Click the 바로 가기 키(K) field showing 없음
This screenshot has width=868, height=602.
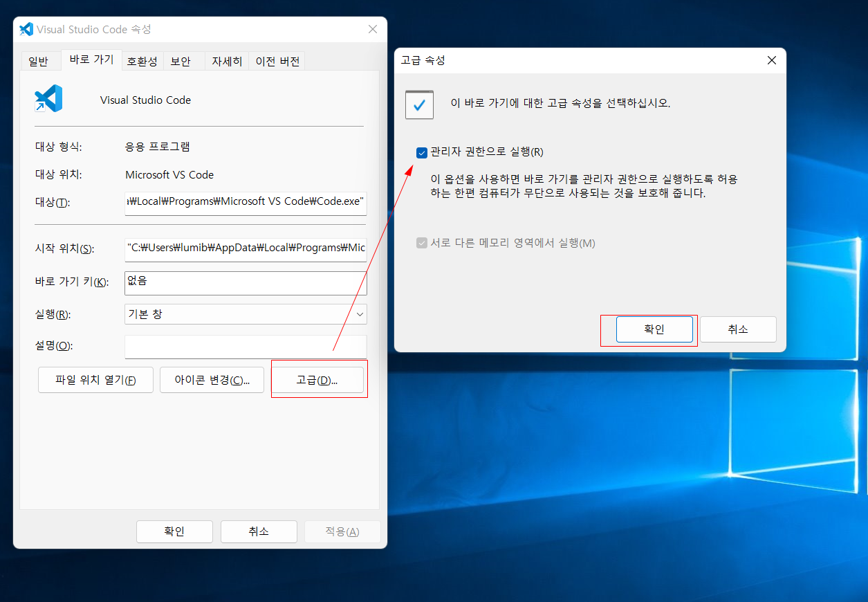click(246, 283)
